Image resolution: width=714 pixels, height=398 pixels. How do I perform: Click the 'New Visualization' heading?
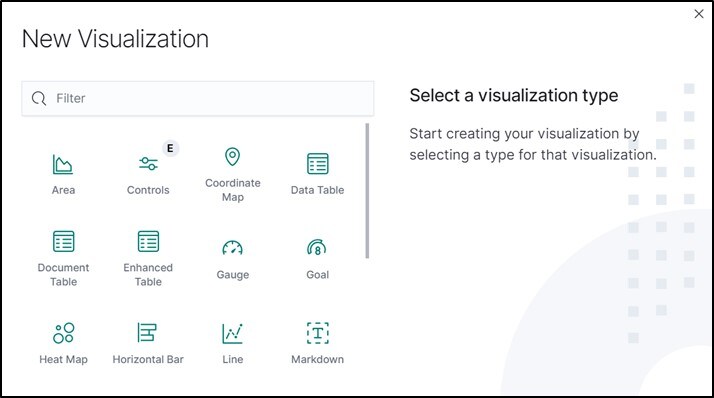[115, 39]
